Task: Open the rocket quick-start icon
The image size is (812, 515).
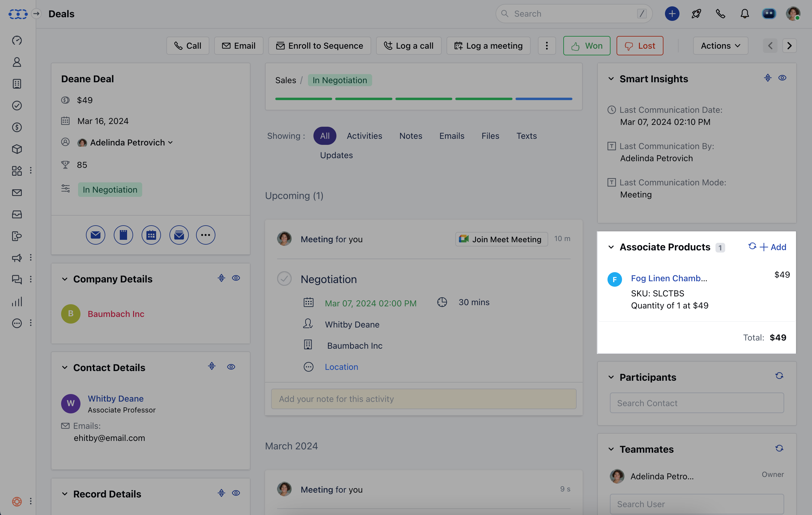Action: [696, 14]
